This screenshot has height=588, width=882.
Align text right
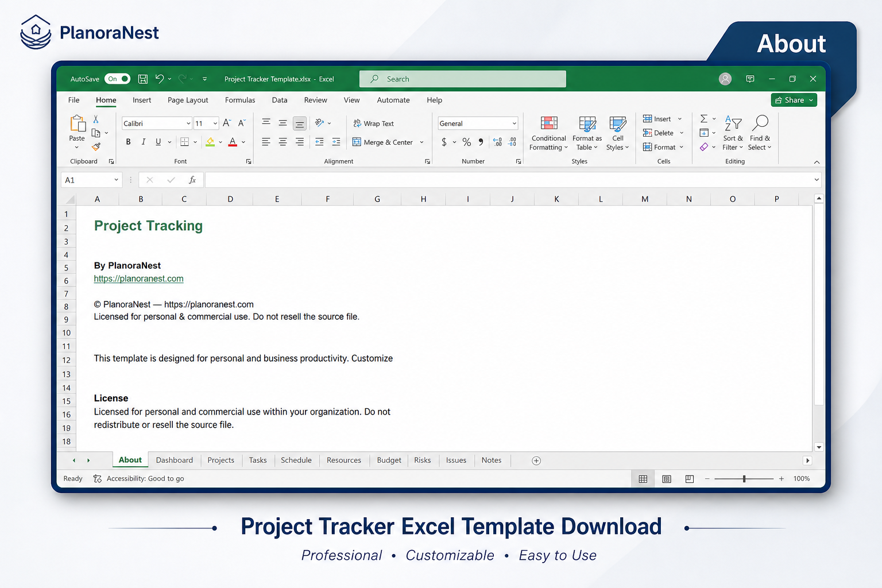pos(299,142)
